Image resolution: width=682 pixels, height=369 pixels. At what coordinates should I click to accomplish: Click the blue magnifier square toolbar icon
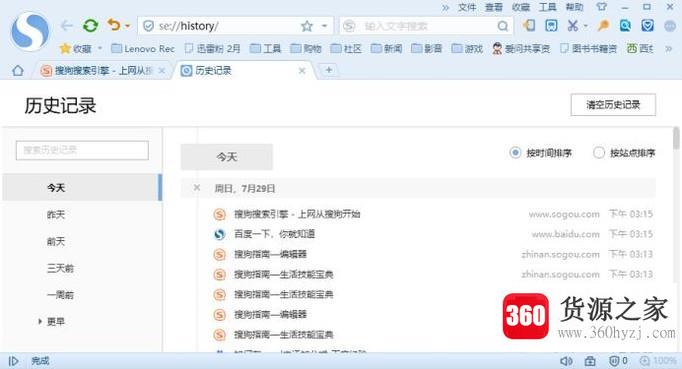click(x=625, y=26)
